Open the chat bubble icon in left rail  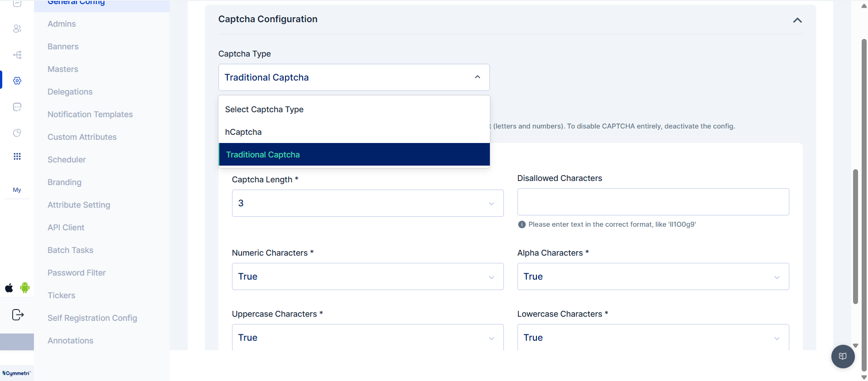(17, 107)
